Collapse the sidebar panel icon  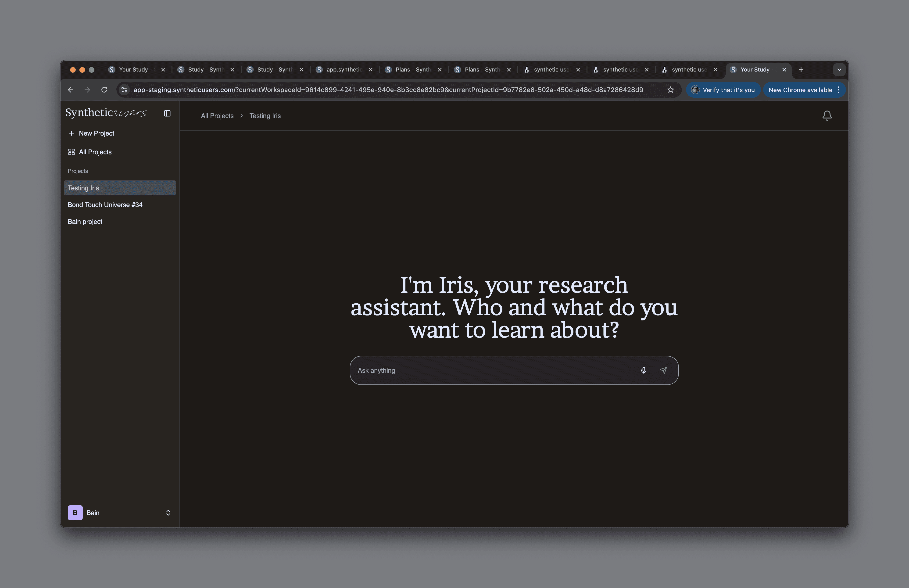(x=167, y=113)
